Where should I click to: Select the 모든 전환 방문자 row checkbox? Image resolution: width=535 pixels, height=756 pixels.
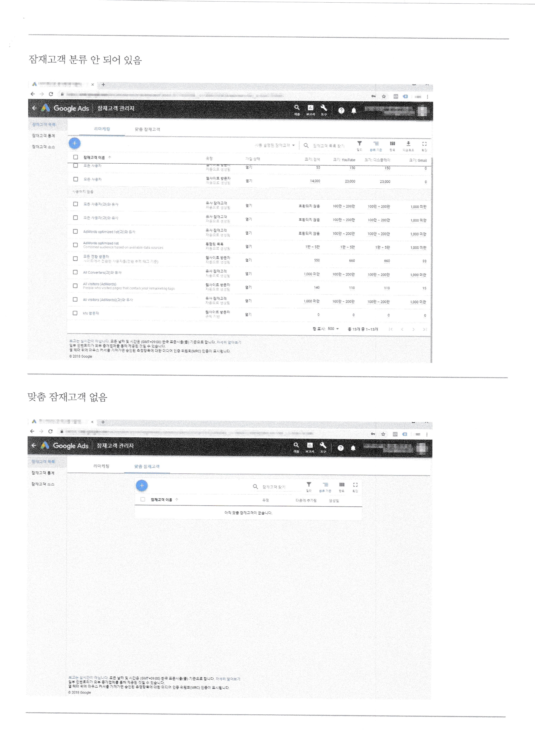76,258
